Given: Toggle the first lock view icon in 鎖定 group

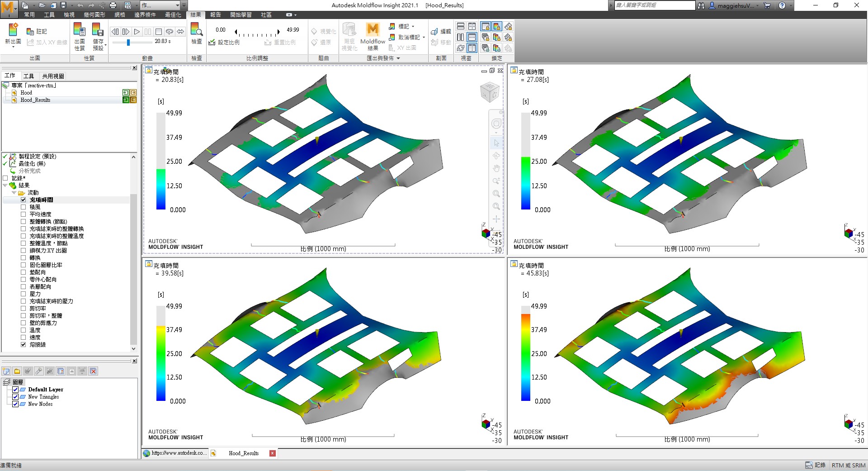Looking at the screenshot, I should [486, 26].
